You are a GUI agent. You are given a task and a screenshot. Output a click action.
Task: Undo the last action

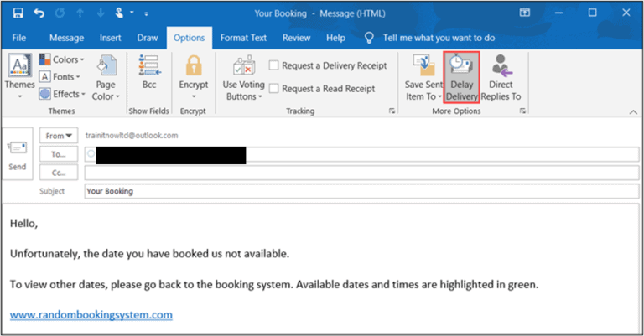(39, 13)
